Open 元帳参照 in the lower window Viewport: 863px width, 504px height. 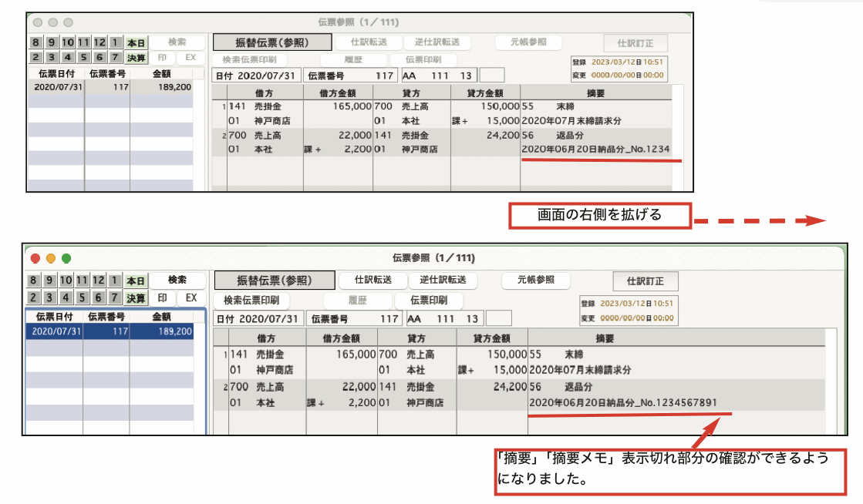[534, 280]
